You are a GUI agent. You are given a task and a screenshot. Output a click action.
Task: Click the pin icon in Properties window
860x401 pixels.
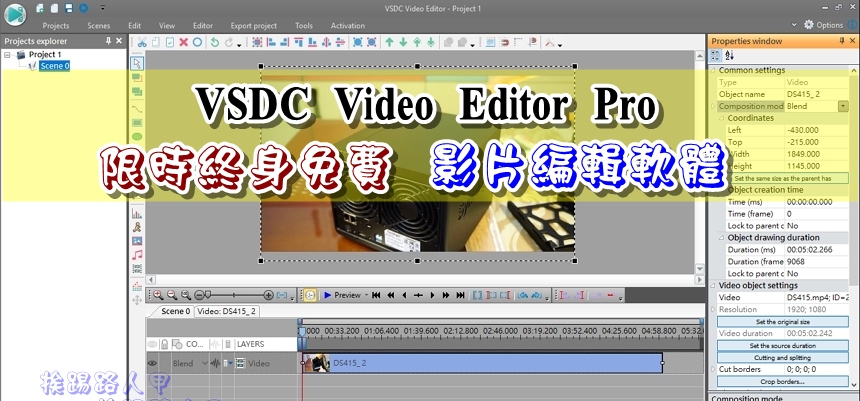coord(842,41)
